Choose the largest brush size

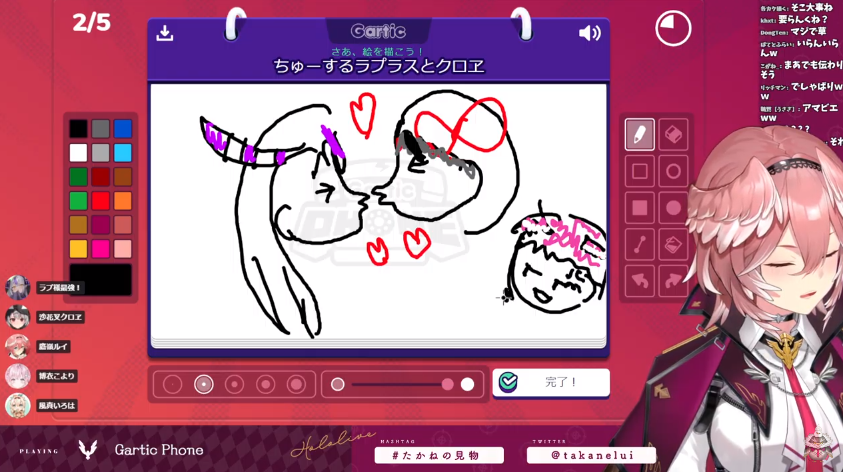pos(296,384)
